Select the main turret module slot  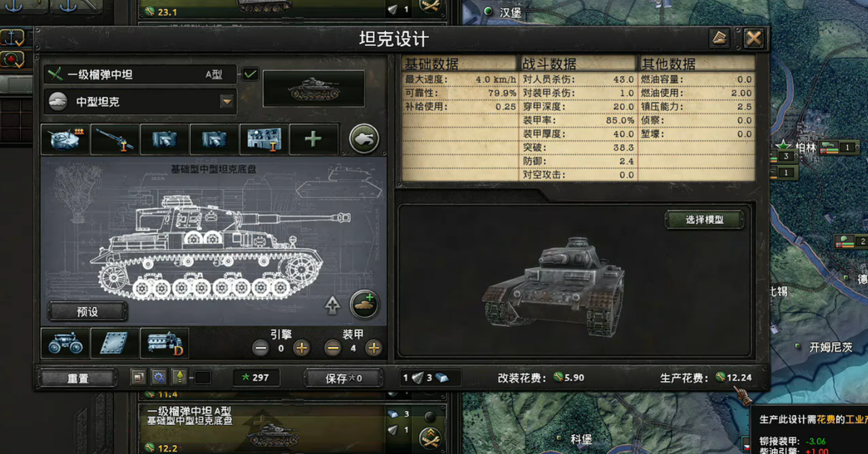pyautogui.click(x=65, y=139)
